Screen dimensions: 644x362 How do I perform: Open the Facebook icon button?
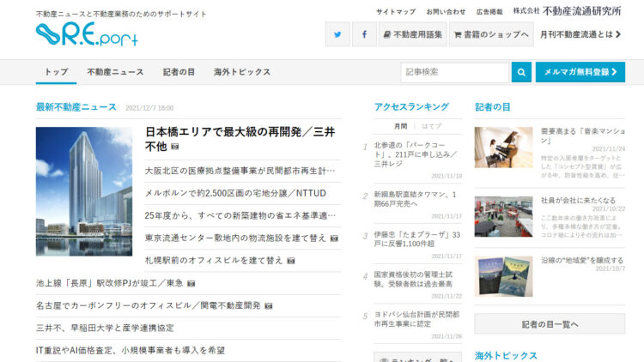pyautogui.click(x=364, y=34)
